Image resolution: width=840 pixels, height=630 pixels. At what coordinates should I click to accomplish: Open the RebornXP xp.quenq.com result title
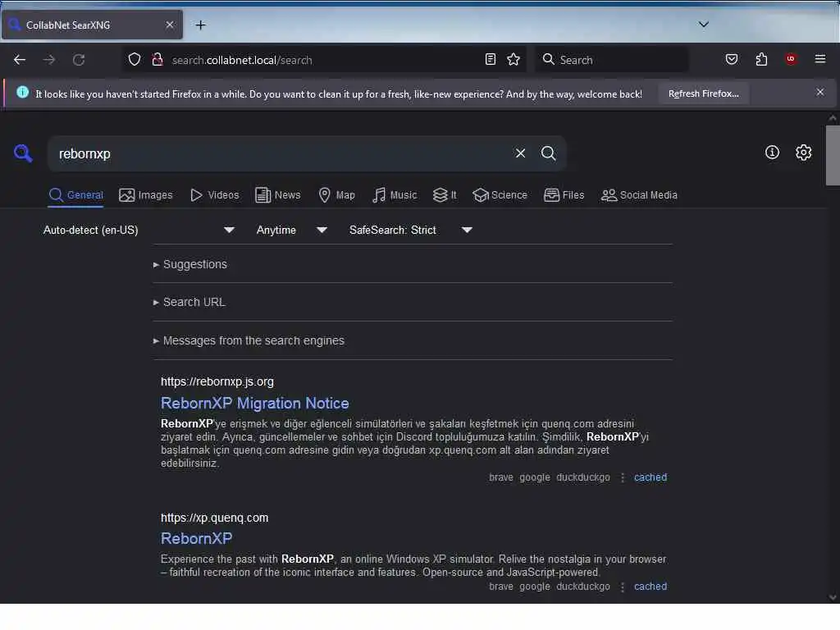click(x=196, y=538)
